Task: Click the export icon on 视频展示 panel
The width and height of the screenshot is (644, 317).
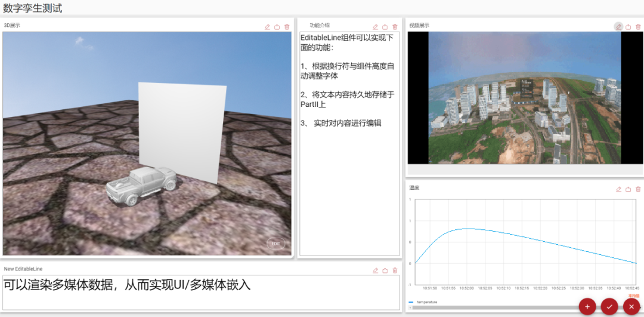Action: click(x=628, y=27)
